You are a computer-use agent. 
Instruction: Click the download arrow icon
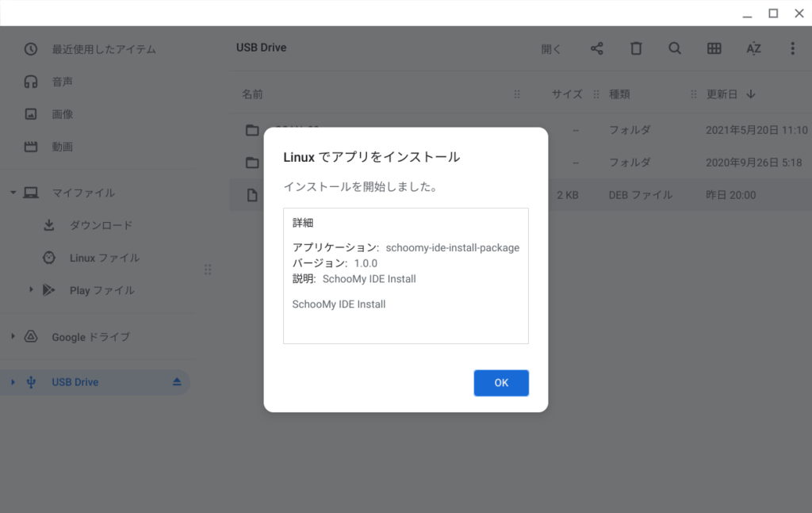coord(49,225)
